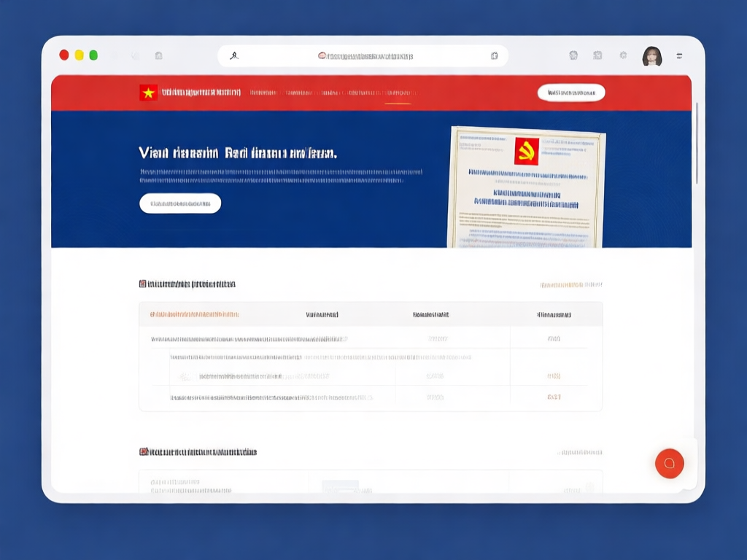Click the second icon right of address bar
The width and height of the screenshot is (747, 560).
597,55
